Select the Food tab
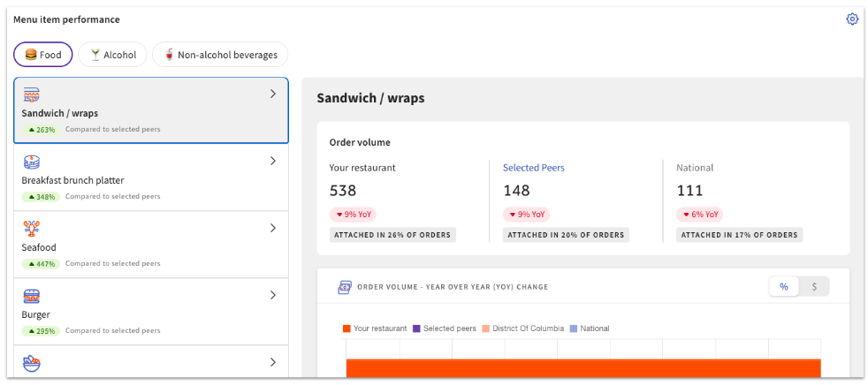The height and width of the screenshot is (385, 868). click(x=42, y=55)
